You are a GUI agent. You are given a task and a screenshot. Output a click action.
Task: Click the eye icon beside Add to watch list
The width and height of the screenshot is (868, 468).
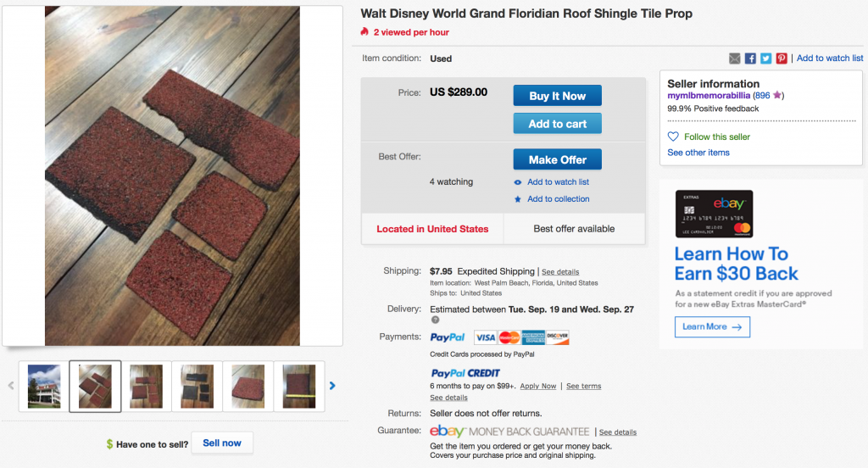518,182
